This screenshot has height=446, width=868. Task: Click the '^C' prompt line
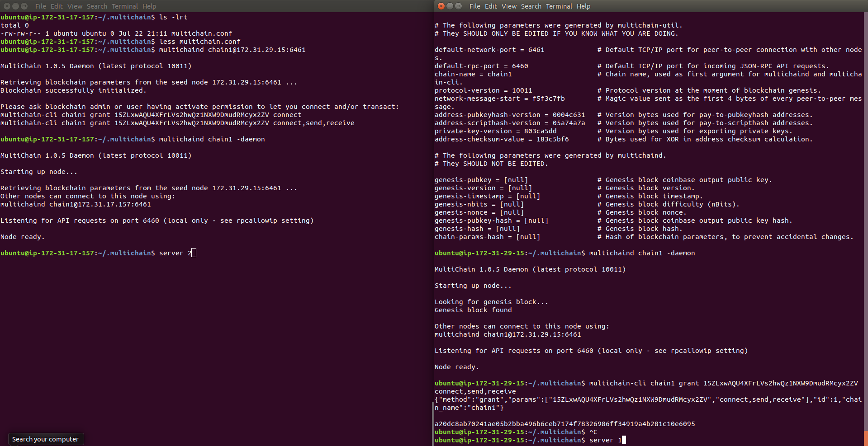pyautogui.click(x=516, y=432)
